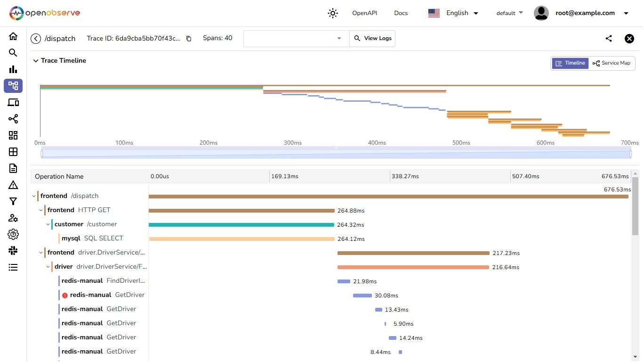
Task: Click the red error icon on redis-manual GetDriver
Action: click(65, 295)
